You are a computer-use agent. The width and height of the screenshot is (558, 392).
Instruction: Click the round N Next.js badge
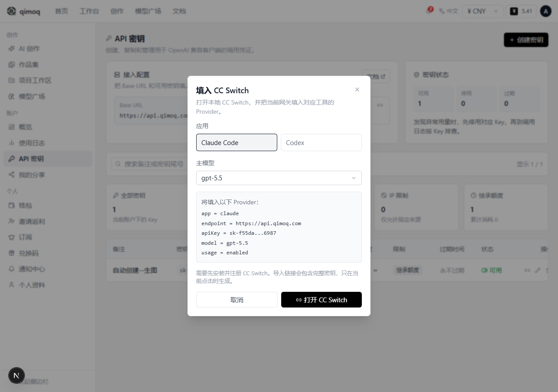pyautogui.click(x=17, y=375)
